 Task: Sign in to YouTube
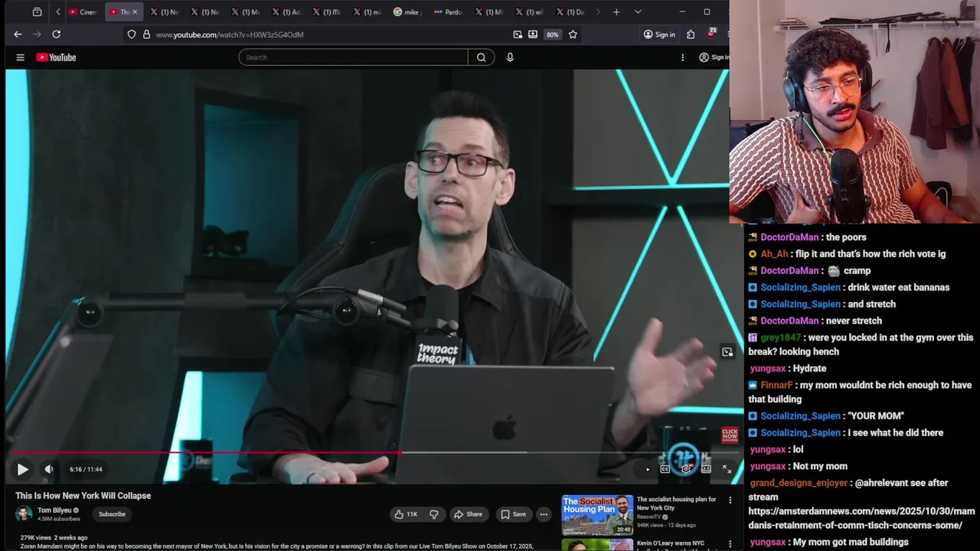(714, 57)
